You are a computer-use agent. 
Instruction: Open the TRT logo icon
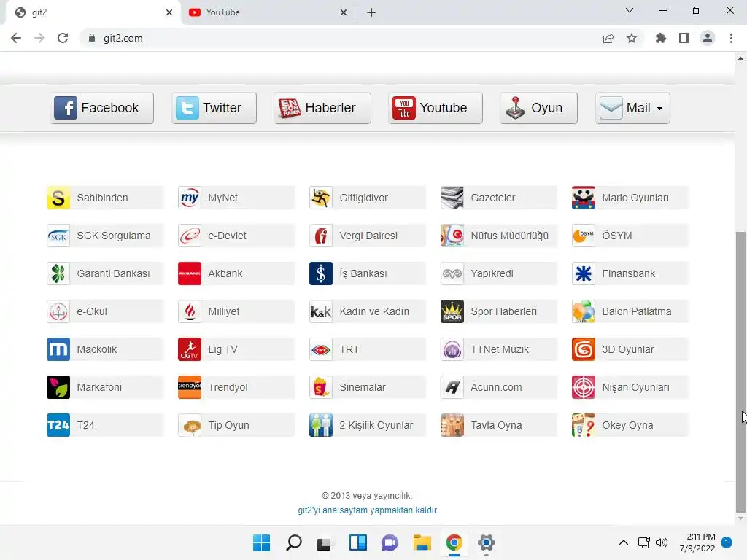(x=321, y=349)
